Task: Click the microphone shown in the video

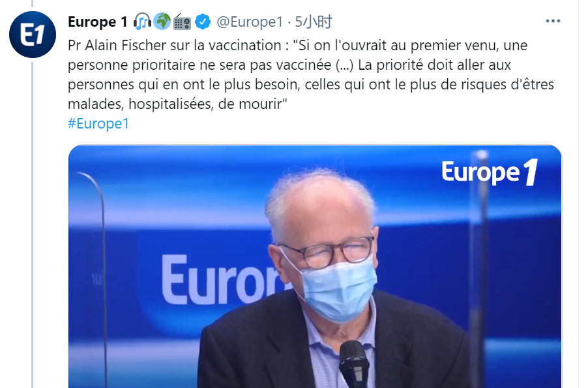Action: point(354,364)
